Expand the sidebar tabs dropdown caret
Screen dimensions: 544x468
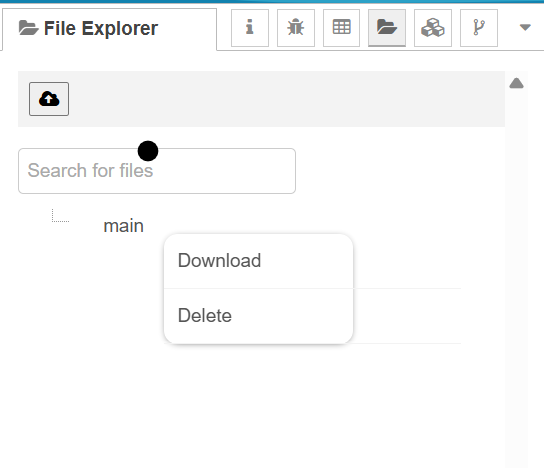tap(525, 27)
